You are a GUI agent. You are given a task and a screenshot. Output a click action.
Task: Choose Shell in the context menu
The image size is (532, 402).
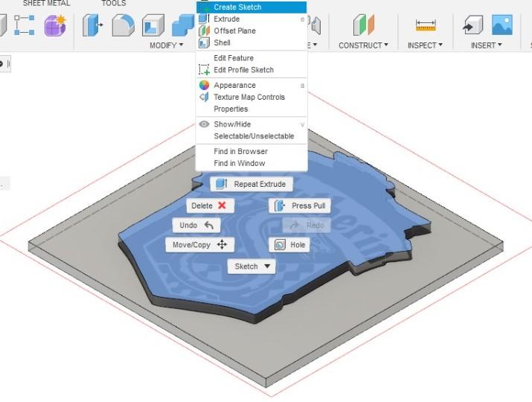coord(251,42)
